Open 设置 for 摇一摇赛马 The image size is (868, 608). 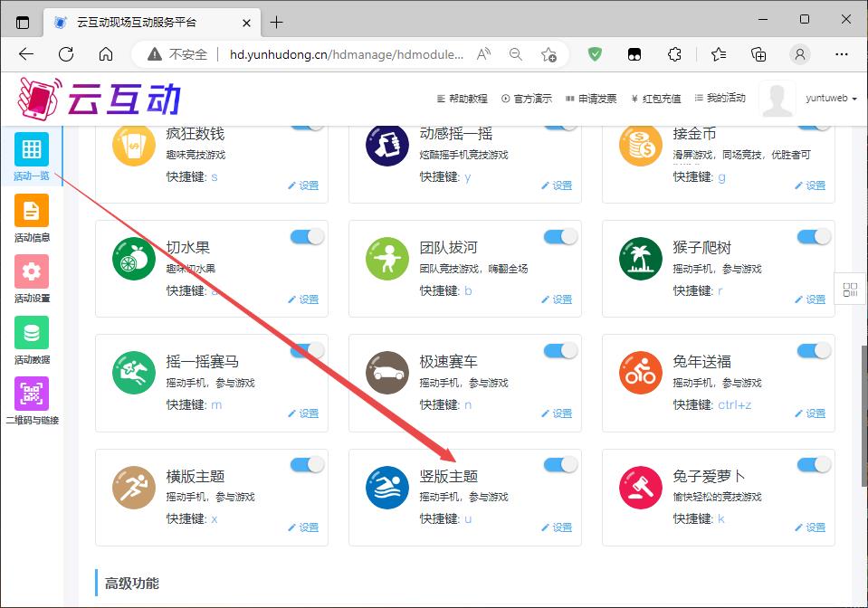(304, 413)
